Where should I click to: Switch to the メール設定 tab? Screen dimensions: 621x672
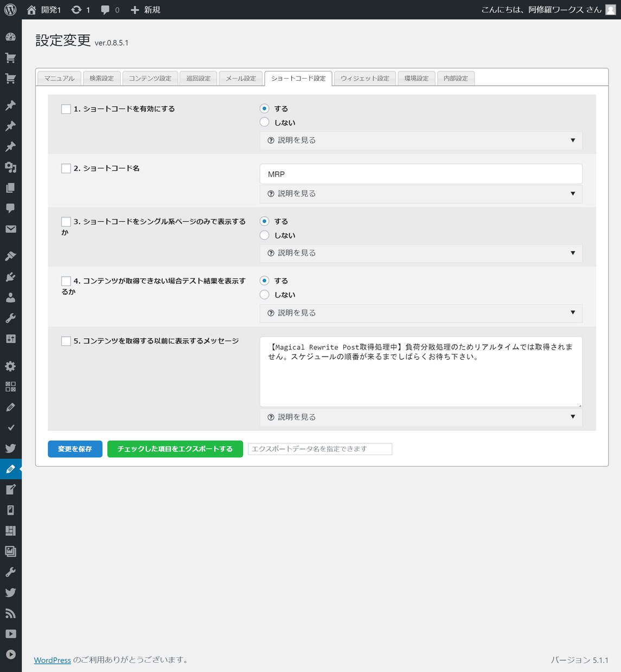[241, 78]
